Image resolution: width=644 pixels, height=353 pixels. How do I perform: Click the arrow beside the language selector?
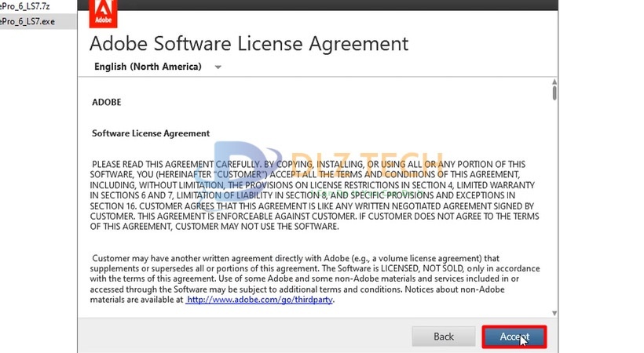coord(218,67)
